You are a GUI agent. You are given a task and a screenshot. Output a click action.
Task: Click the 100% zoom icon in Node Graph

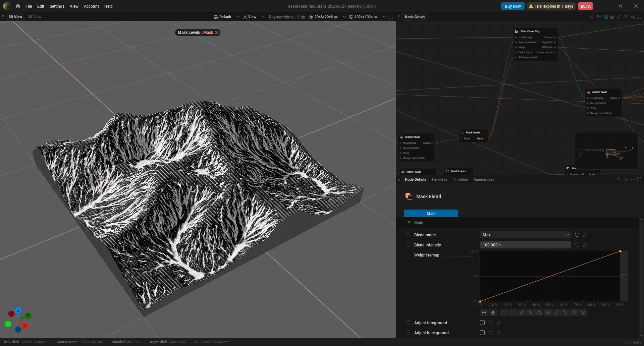pyautogui.click(x=632, y=17)
